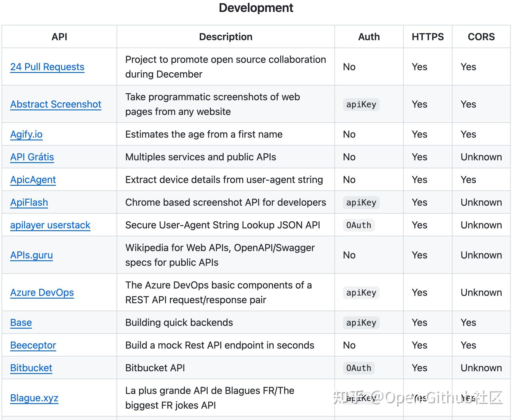This screenshot has width=516, height=420.
Task: Click Yes HTTPS value in 24 Pull Requests row
Action: click(419, 67)
